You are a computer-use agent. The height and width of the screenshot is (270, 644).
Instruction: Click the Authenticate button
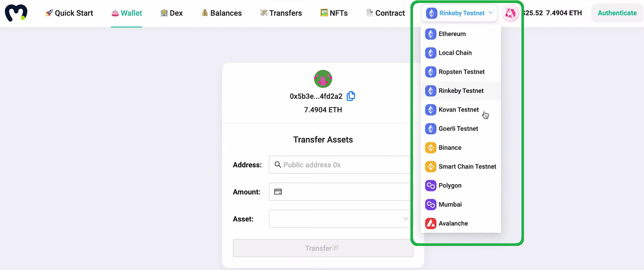617,13
